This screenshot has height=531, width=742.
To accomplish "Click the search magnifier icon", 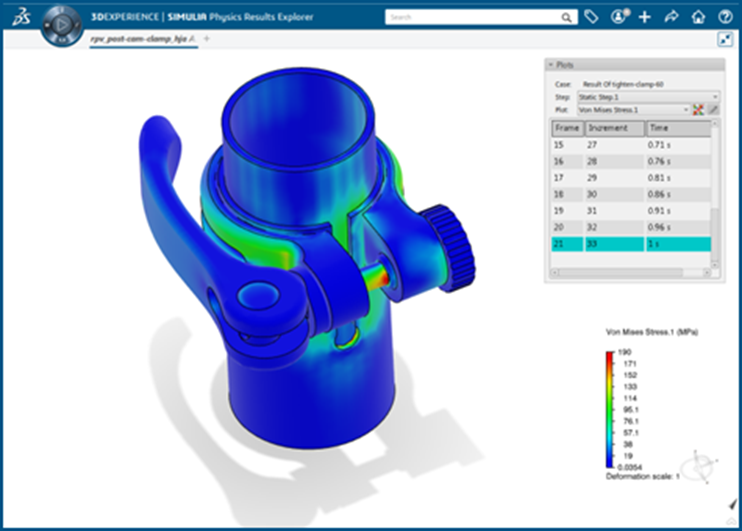I will 566,18.
